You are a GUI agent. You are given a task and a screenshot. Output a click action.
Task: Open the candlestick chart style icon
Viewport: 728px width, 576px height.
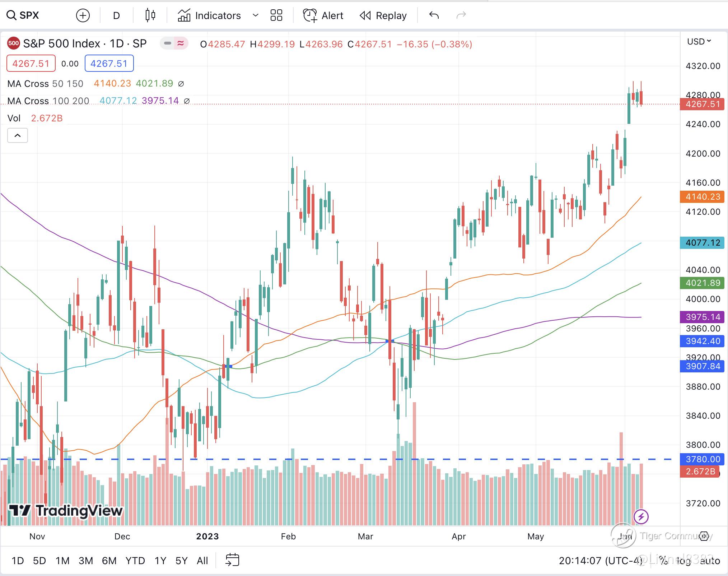click(x=150, y=15)
